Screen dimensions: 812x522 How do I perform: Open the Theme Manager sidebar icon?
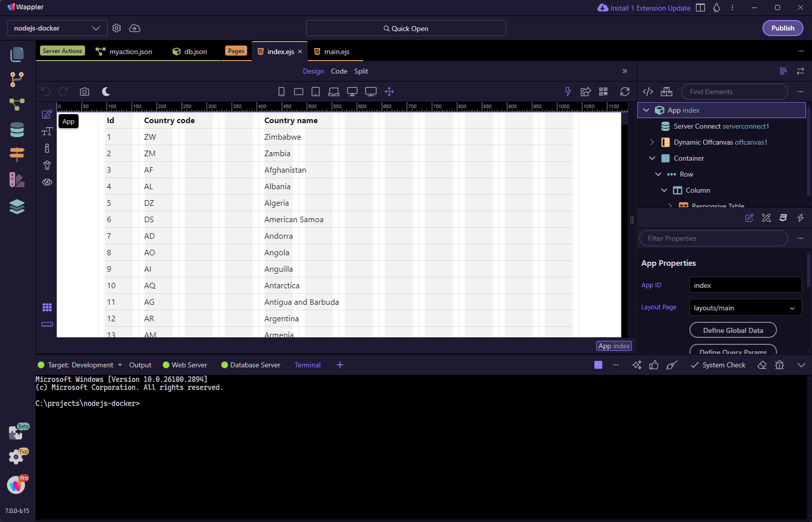pyautogui.click(x=17, y=180)
